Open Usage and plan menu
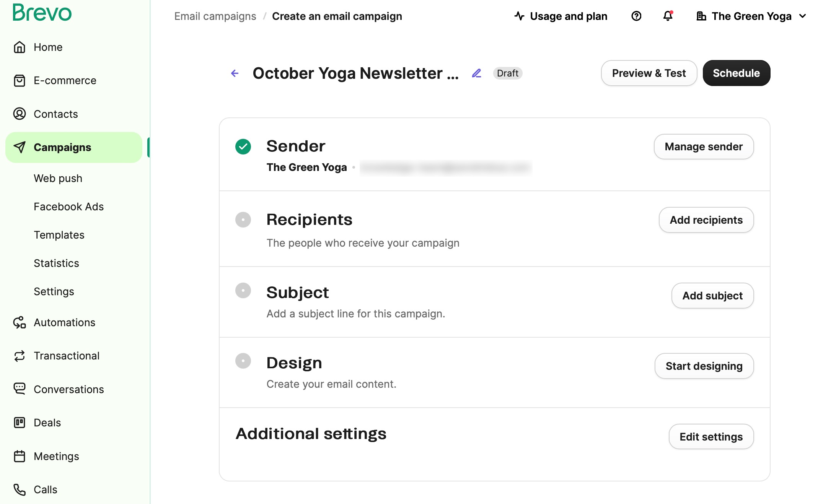This screenshot has width=818, height=504. [561, 16]
